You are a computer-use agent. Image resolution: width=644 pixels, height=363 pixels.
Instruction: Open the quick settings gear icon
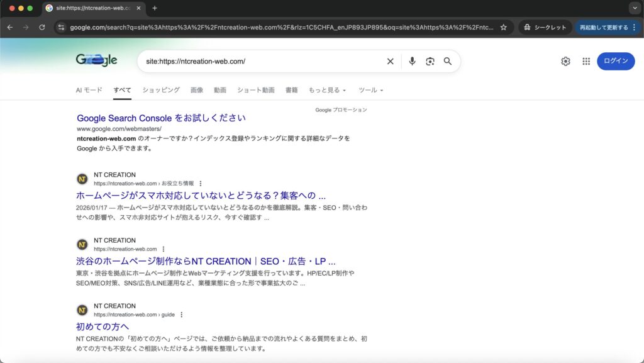click(565, 61)
